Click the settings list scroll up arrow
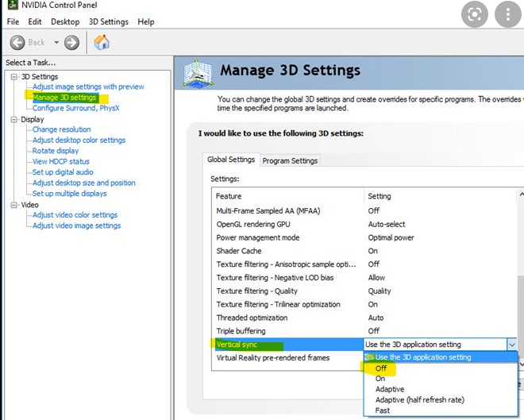 tap(521, 195)
